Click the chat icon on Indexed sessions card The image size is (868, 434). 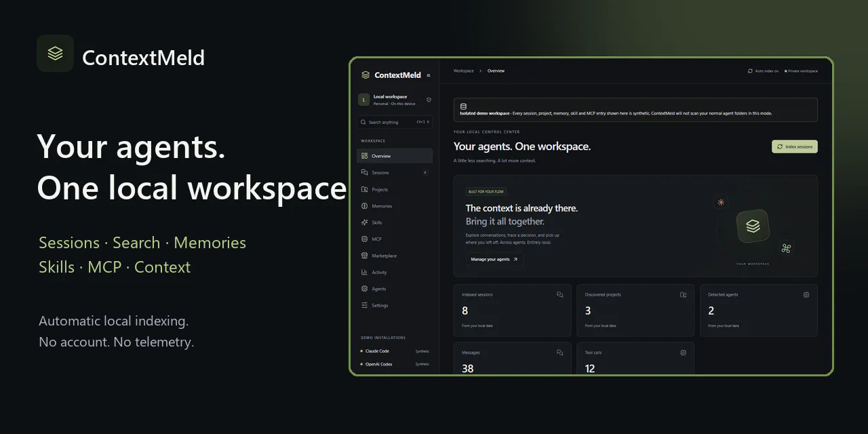pyautogui.click(x=560, y=295)
